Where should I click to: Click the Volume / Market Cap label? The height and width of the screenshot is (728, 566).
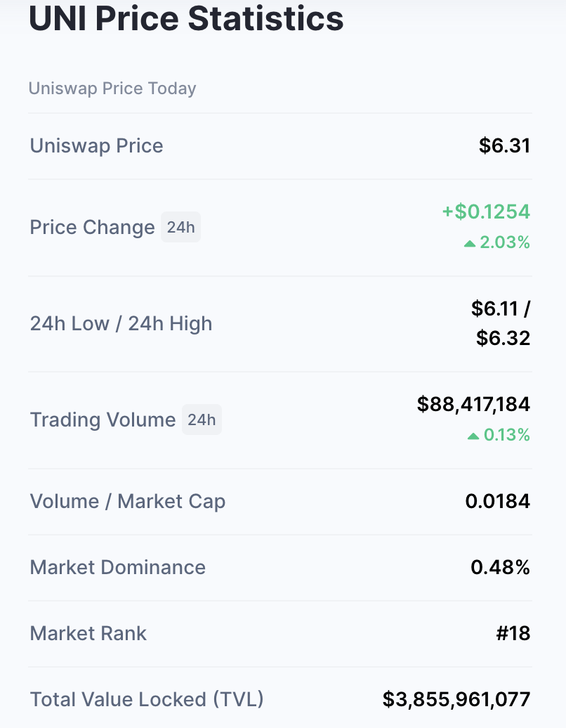point(128,501)
